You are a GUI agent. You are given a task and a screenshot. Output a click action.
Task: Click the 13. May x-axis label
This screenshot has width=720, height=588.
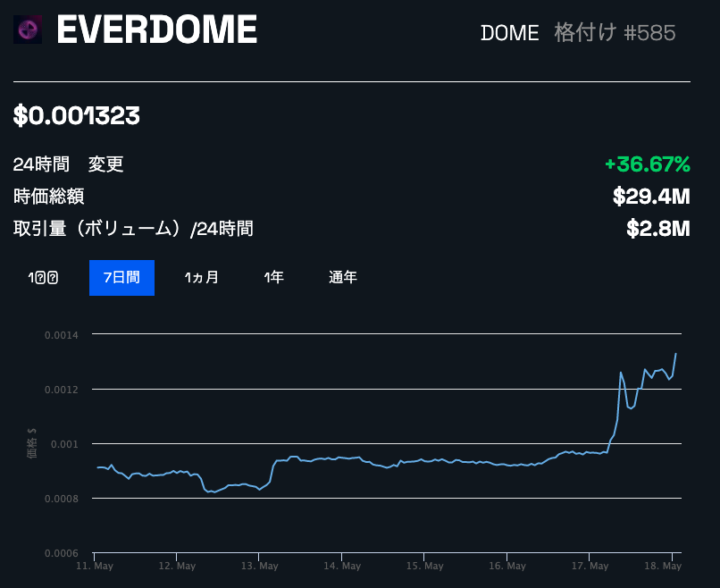[x=260, y=566]
